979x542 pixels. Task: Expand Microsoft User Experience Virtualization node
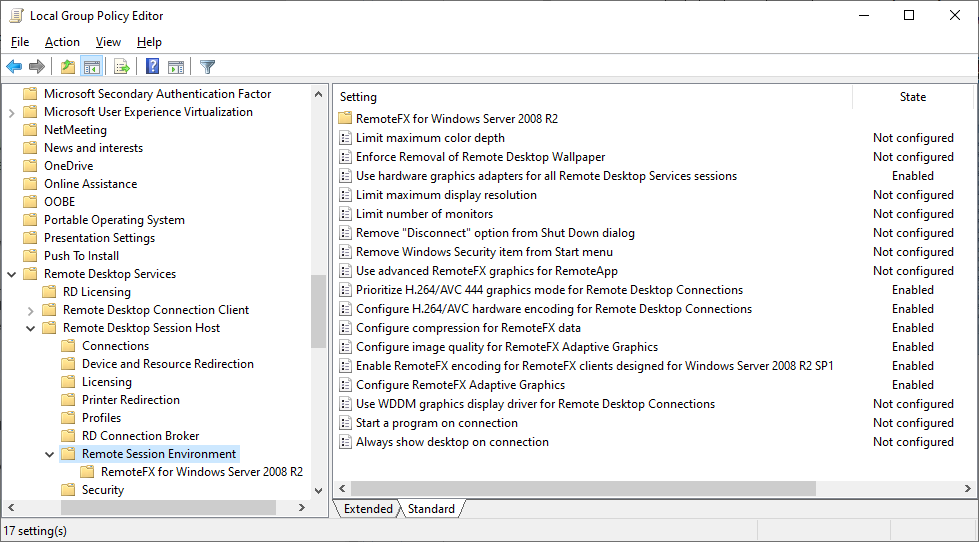(12, 112)
